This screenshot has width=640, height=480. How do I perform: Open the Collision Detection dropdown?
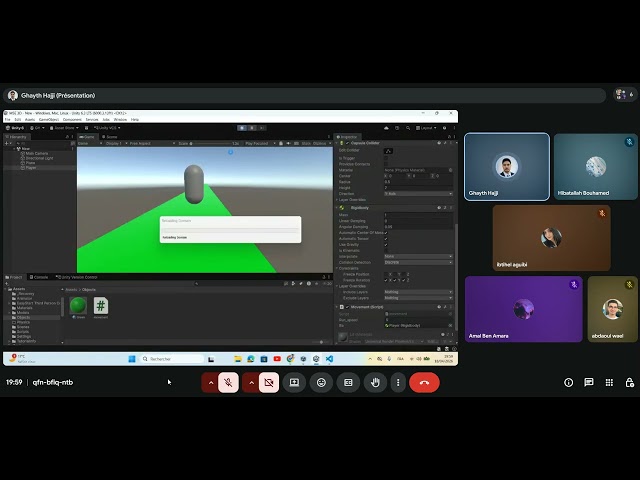coord(418,262)
